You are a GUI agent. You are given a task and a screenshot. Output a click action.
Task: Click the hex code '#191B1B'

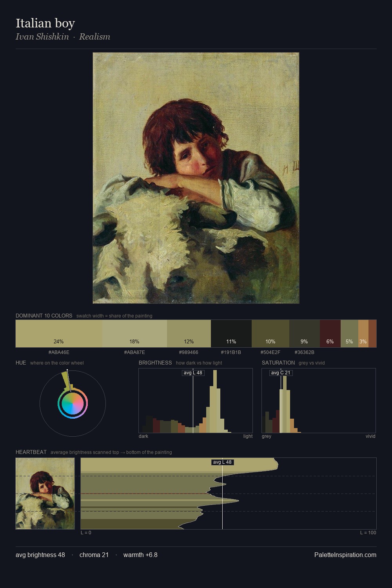tap(231, 352)
